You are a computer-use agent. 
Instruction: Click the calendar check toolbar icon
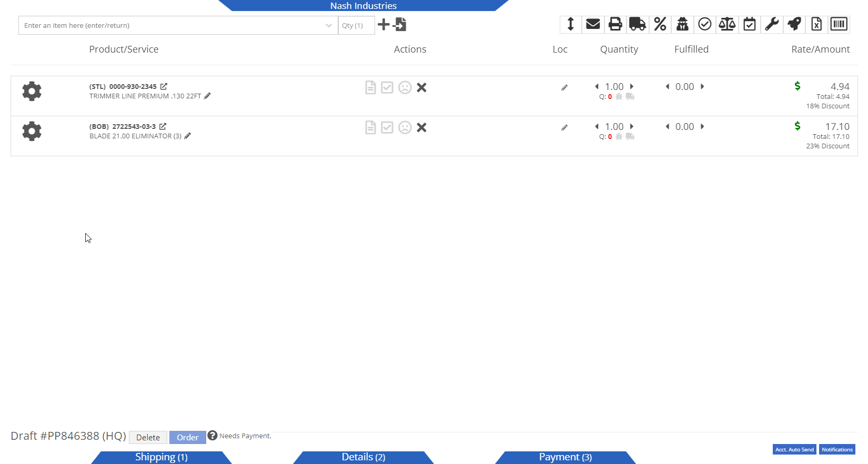[750, 24]
